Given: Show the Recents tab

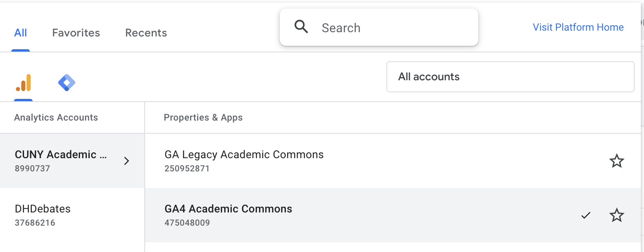Looking at the screenshot, I should tap(146, 33).
